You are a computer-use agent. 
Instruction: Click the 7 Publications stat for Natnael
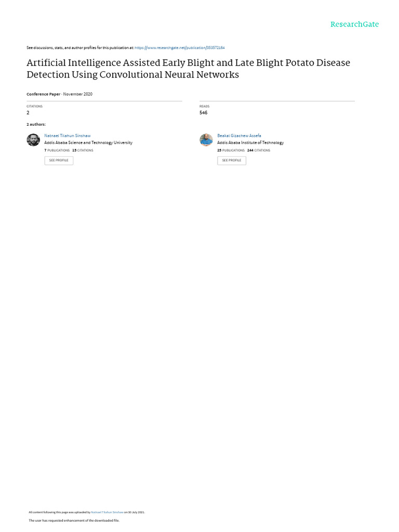(57, 150)
